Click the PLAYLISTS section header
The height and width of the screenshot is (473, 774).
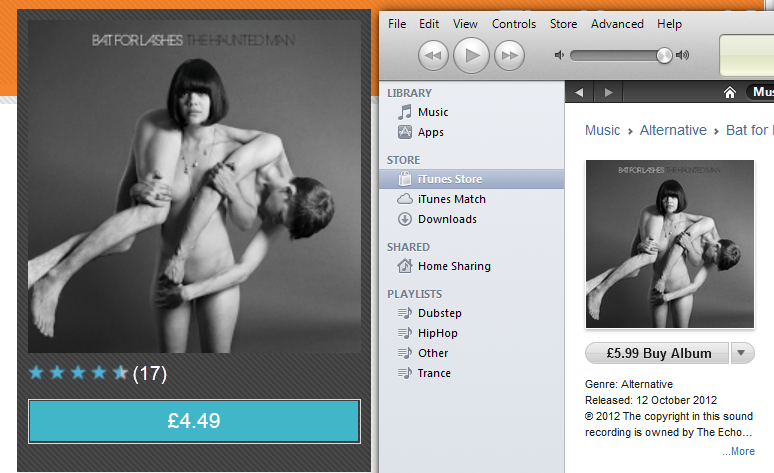(415, 294)
